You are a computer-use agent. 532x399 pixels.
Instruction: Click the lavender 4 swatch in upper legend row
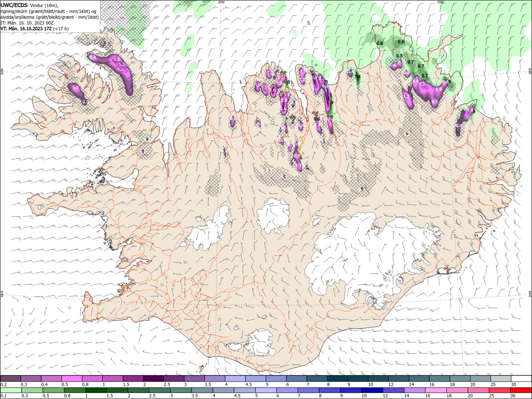(235, 379)
